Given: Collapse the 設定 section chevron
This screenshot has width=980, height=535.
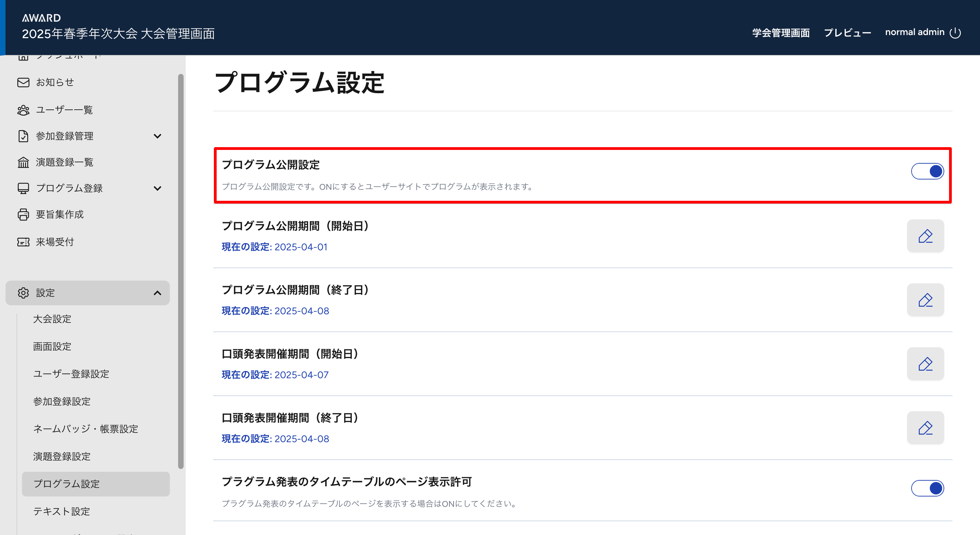Looking at the screenshot, I should tap(157, 293).
